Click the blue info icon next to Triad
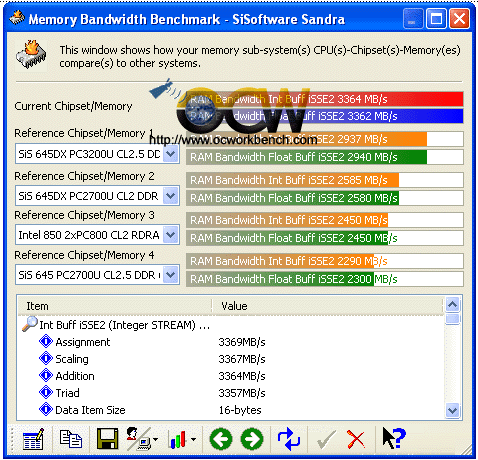Screen dimensions: 478x460 pos(46,392)
